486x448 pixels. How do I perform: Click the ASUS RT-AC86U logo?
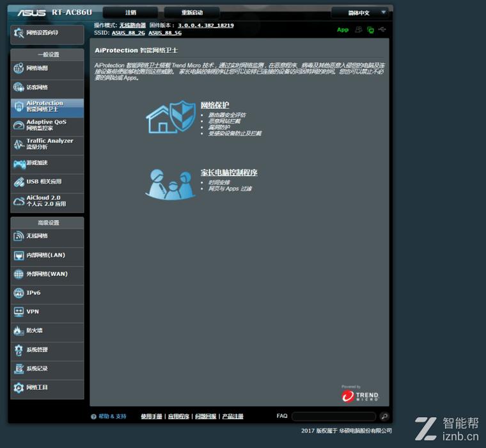54,12
